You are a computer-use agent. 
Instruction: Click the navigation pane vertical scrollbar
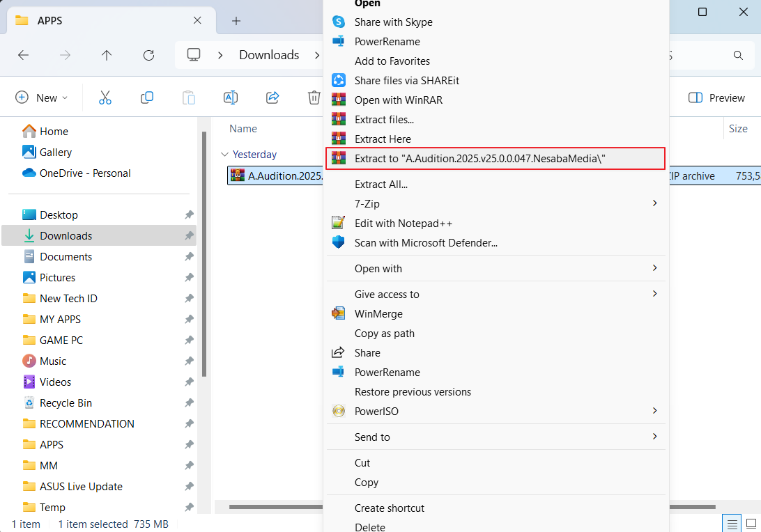[204, 251]
